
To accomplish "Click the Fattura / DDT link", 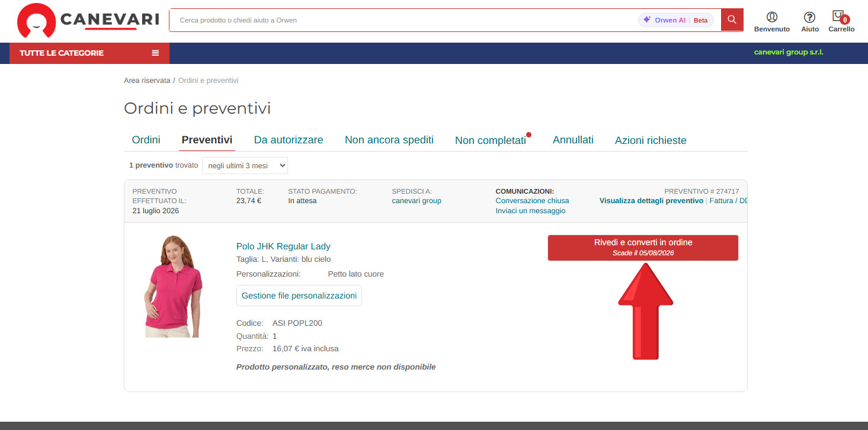I will point(728,201).
